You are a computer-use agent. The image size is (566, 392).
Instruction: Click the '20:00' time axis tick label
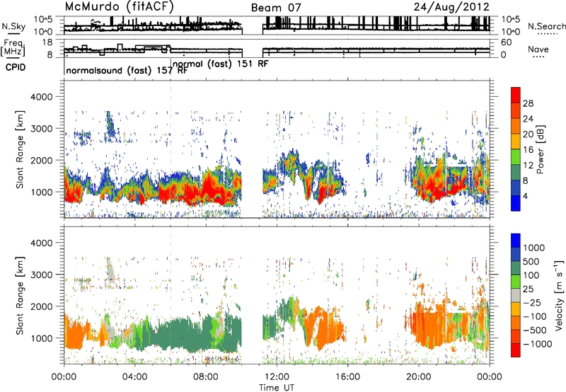coord(418,376)
